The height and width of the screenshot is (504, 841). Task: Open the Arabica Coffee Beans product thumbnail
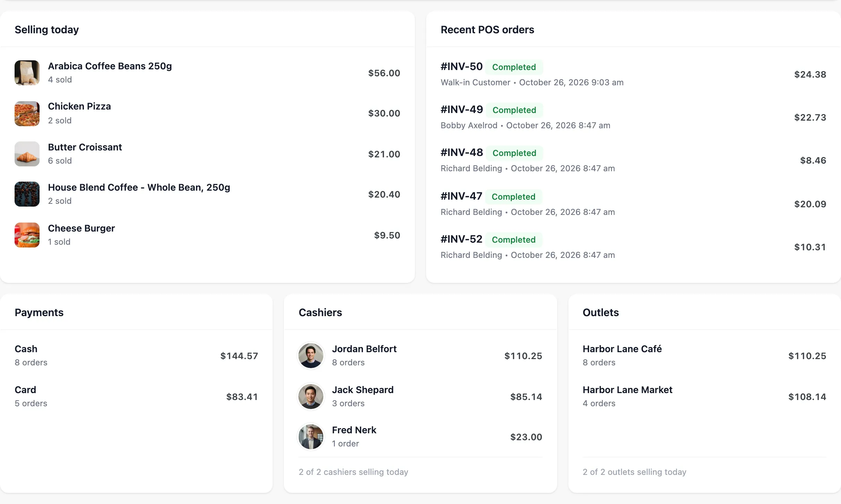tap(27, 73)
